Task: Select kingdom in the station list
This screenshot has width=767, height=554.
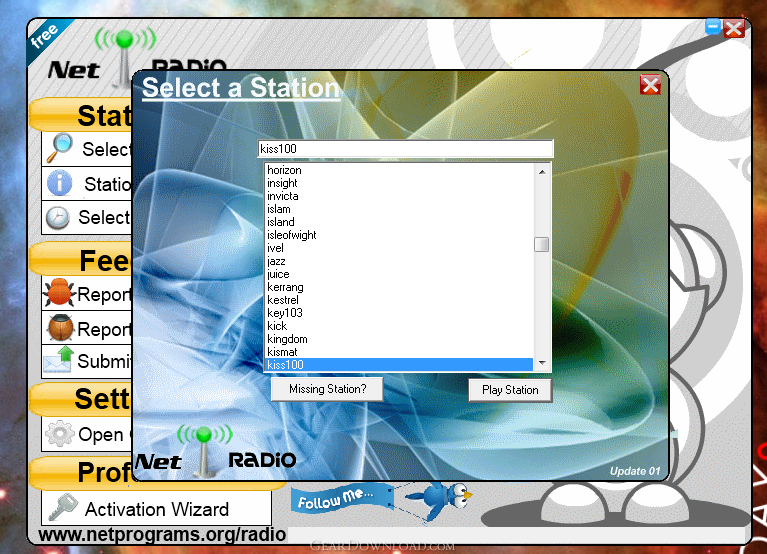Action: click(x=399, y=339)
